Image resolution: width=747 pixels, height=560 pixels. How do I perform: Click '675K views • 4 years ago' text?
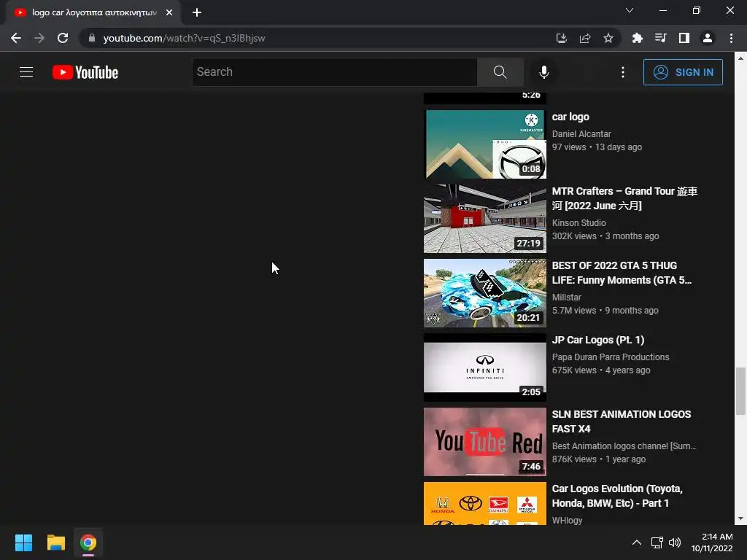coord(601,370)
